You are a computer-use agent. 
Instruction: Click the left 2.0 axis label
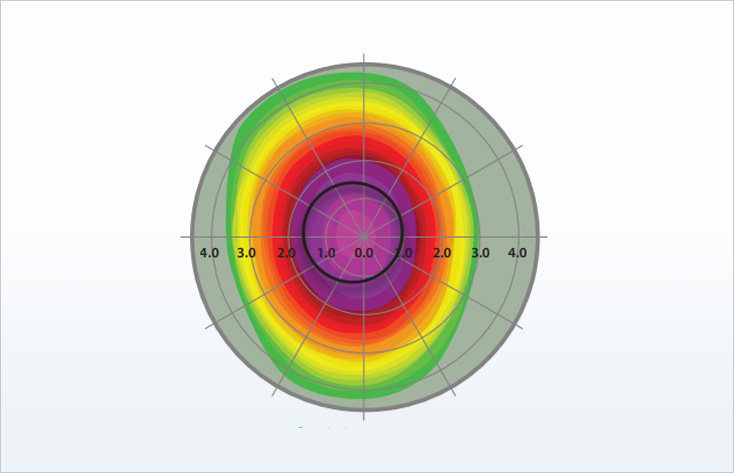point(286,254)
